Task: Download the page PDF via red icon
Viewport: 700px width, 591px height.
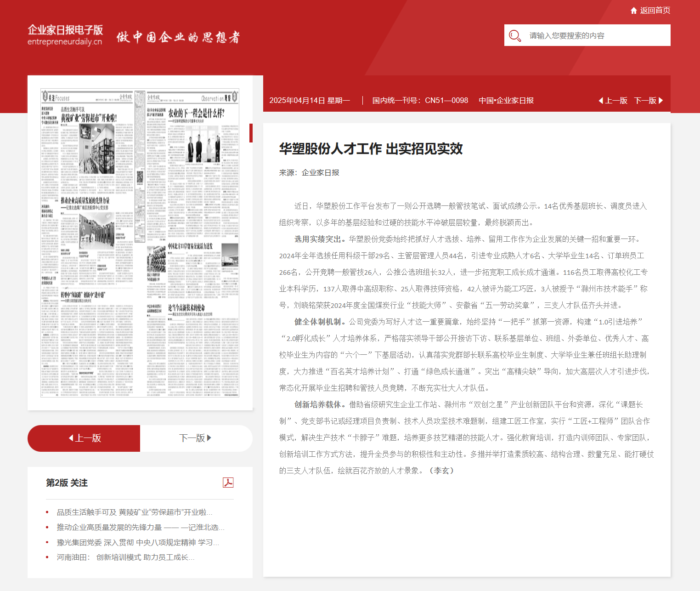Action: coord(228,483)
